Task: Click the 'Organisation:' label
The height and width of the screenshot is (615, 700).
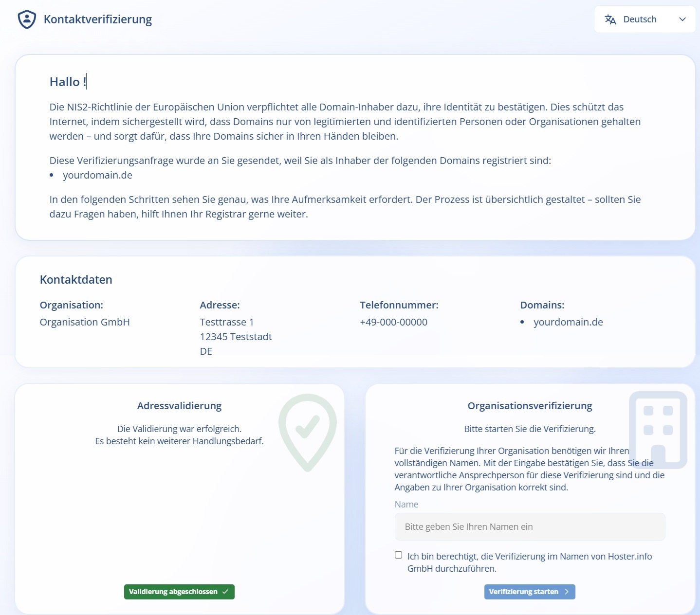Action: coord(72,305)
